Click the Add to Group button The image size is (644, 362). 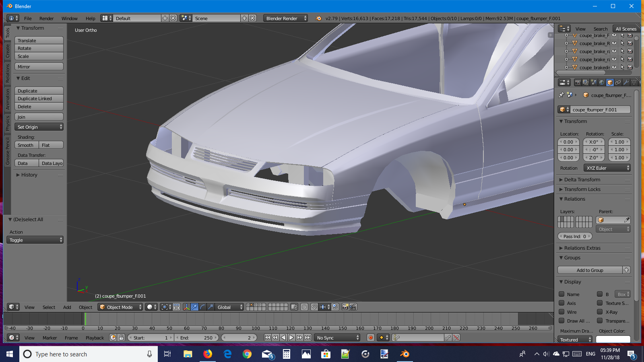pos(590,270)
